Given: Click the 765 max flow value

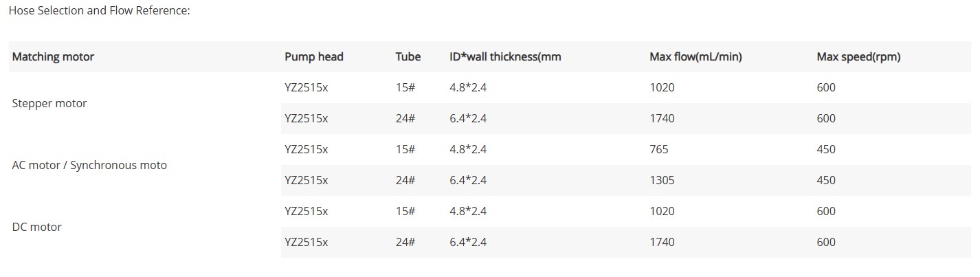Looking at the screenshot, I should 658,149.
